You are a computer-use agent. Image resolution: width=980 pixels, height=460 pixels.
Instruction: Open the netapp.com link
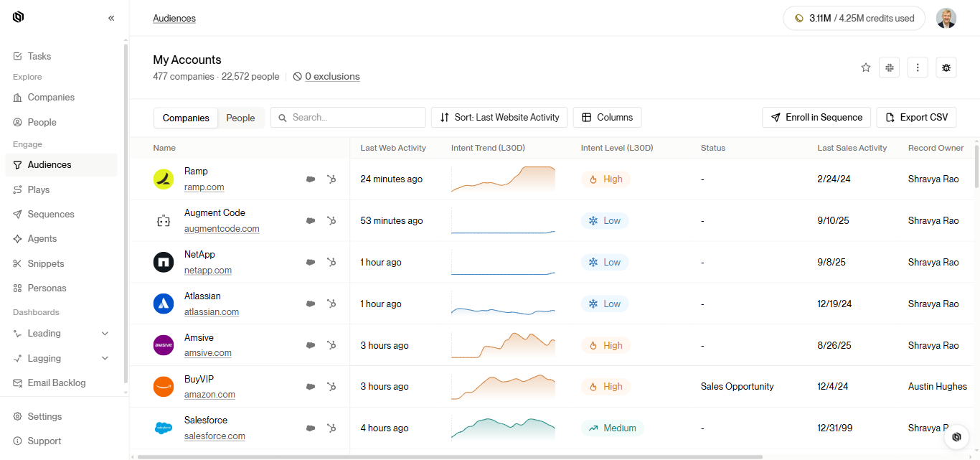[208, 270]
